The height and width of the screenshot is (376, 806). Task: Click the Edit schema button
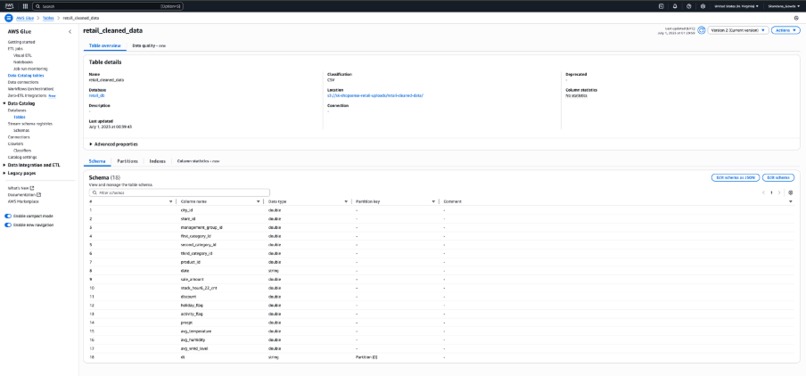tap(778, 177)
